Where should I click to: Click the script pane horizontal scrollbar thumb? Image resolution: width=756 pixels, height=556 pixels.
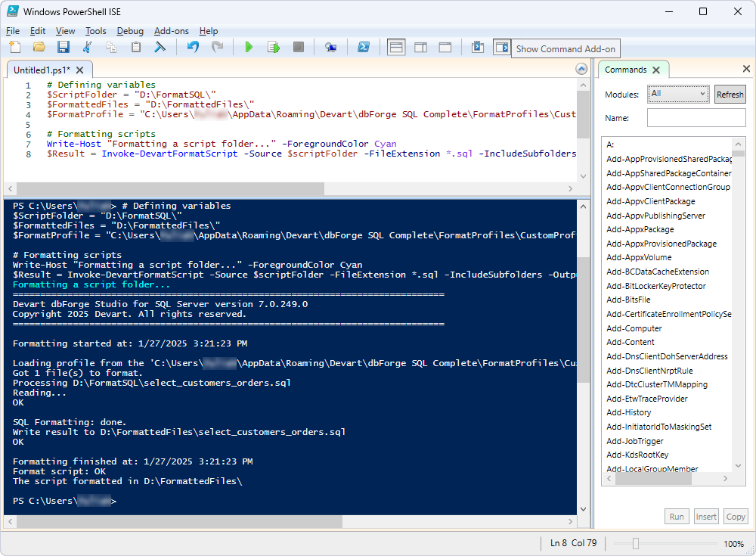tap(171, 188)
